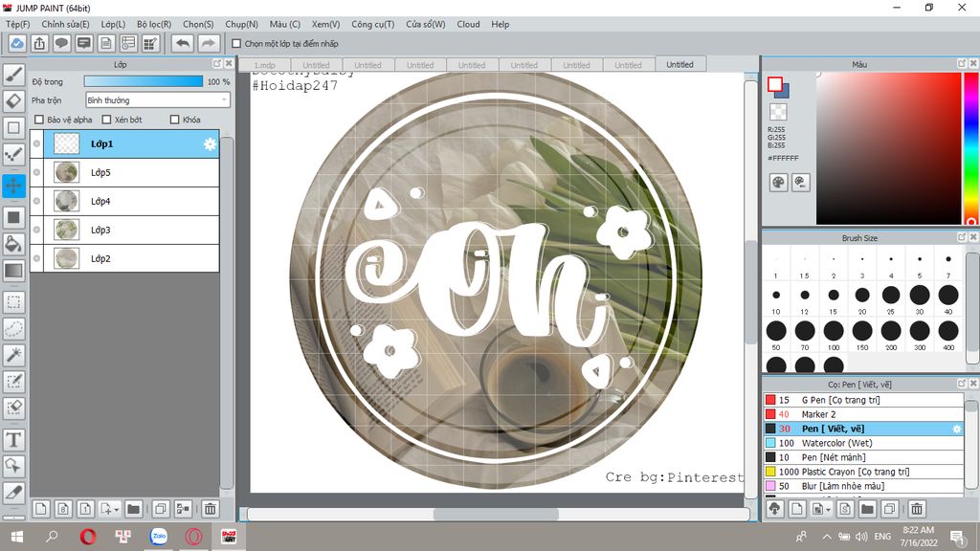The image size is (980, 551).
Task: Select the Brush tool in left toolbar
Action: [13, 75]
